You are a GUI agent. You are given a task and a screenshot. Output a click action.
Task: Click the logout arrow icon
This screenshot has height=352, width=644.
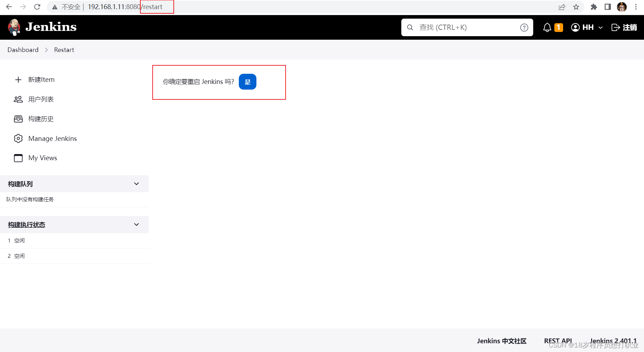tap(616, 27)
